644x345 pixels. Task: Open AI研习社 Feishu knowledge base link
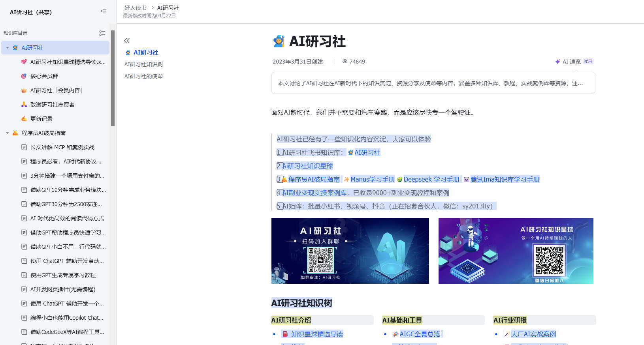coord(367,152)
